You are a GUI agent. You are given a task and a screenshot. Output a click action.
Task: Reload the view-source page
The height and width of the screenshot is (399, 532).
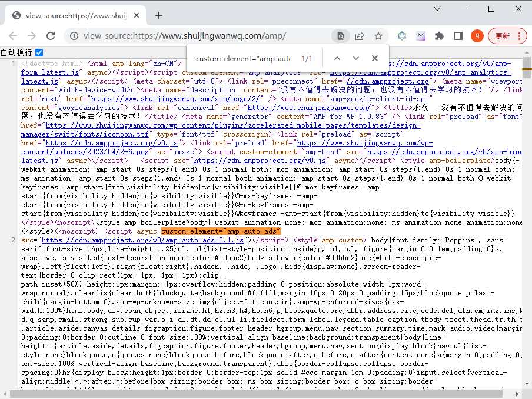[52, 36]
